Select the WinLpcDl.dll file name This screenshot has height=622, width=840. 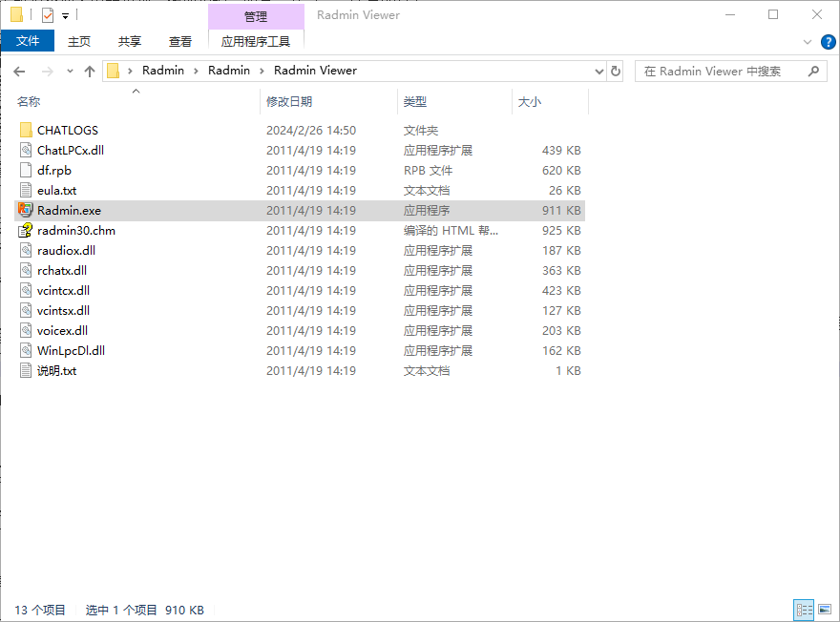click(71, 351)
